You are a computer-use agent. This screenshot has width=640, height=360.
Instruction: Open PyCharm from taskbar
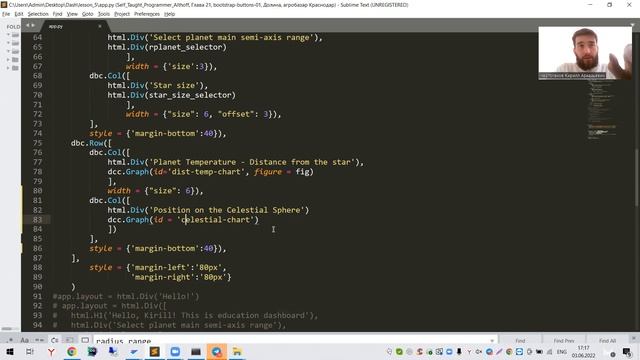click(92, 351)
